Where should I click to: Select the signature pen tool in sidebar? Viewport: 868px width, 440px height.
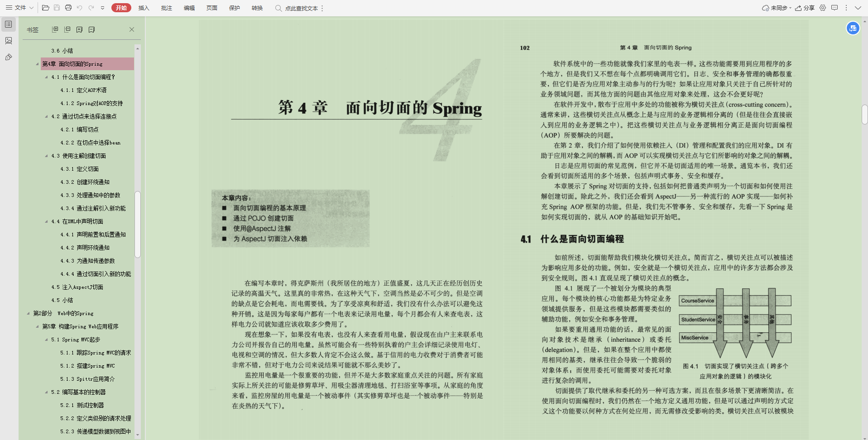(x=8, y=57)
